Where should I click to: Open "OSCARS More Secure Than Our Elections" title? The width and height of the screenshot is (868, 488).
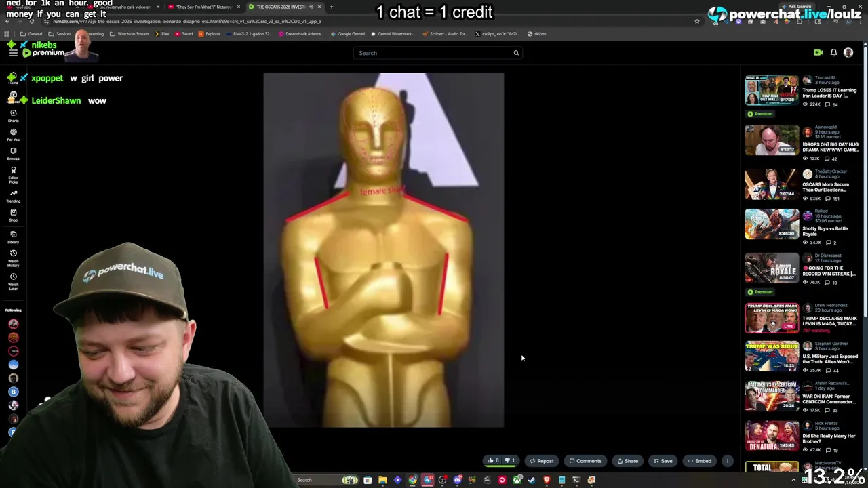coord(825,187)
